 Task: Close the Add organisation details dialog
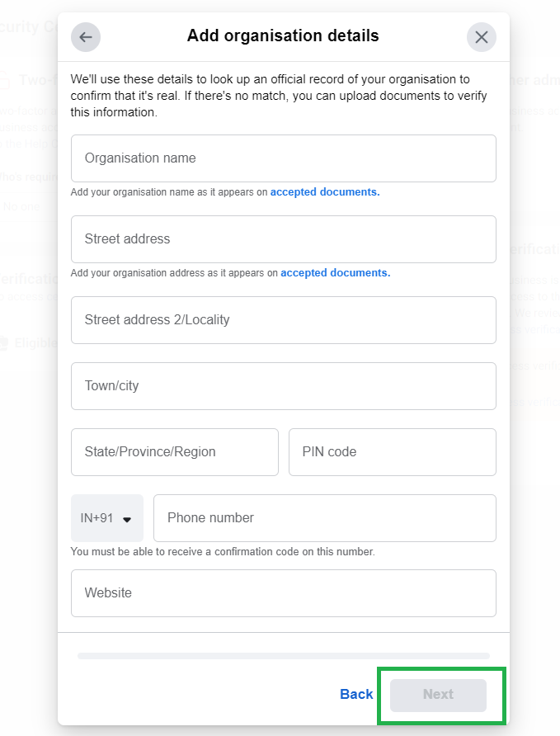click(482, 37)
